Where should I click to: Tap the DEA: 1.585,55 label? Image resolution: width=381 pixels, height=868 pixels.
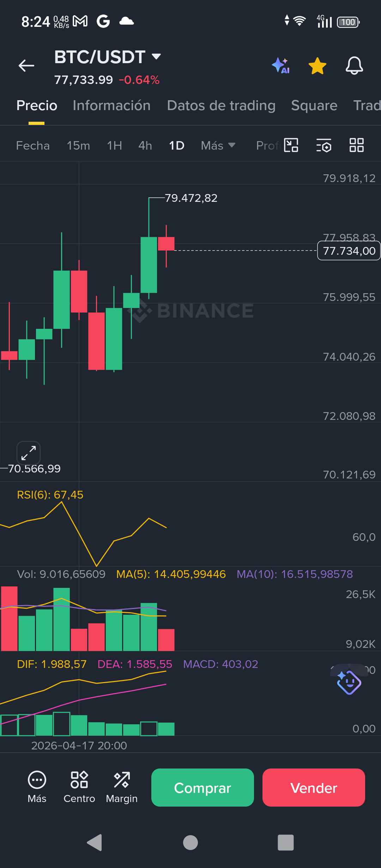point(135,664)
